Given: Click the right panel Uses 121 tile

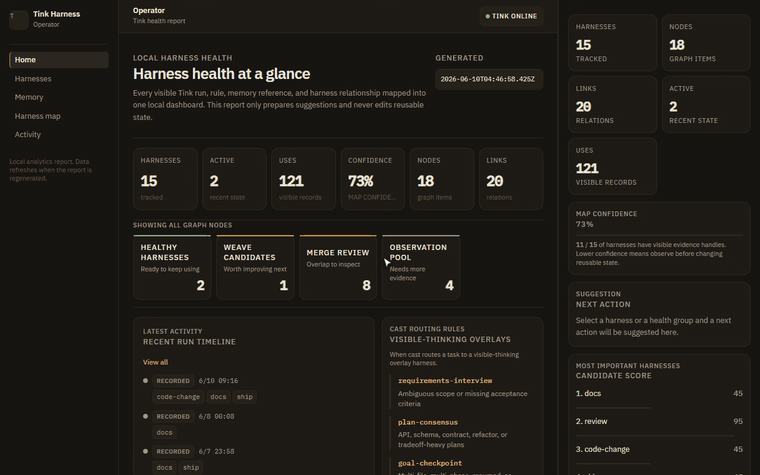Looking at the screenshot, I should point(613,166).
